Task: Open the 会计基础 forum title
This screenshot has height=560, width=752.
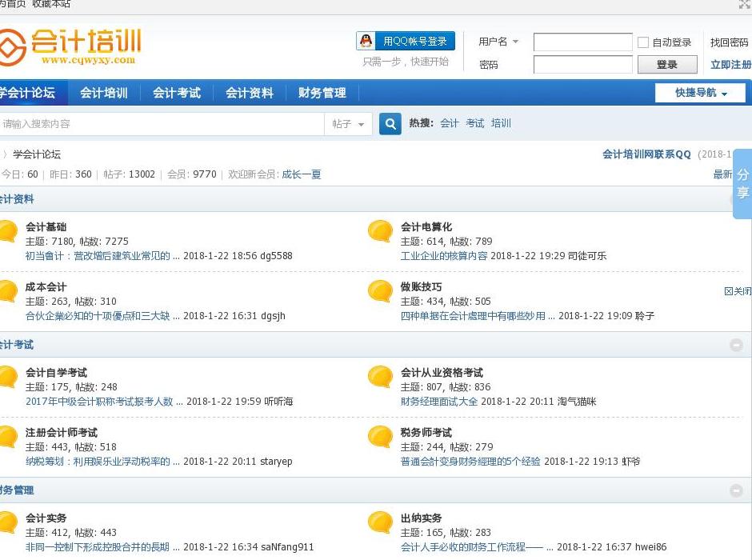Action: (46, 226)
